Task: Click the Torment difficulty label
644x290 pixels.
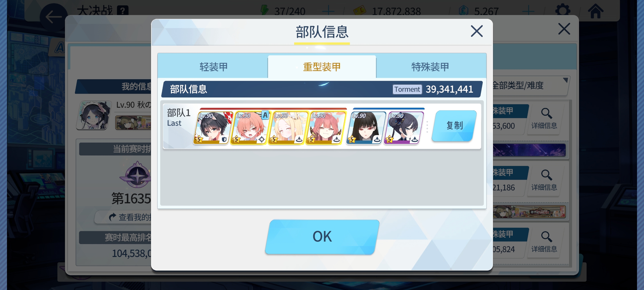Action: click(407, 89)
